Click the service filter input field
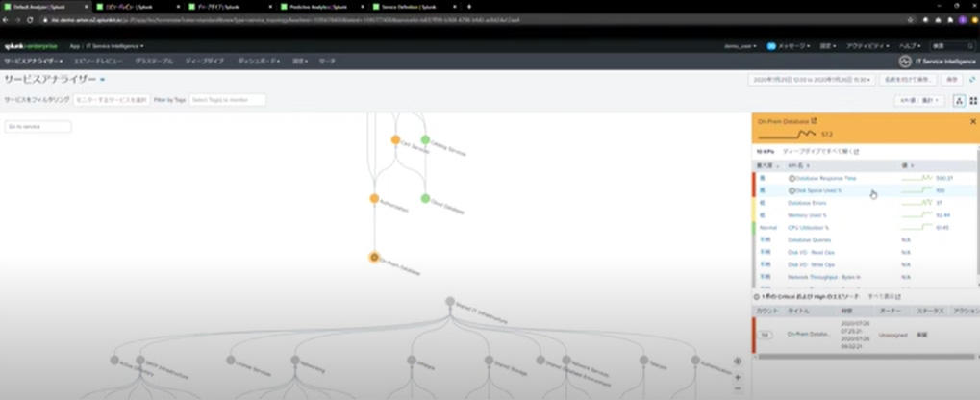This screenshot has width=980, height=400. (112, 100)
